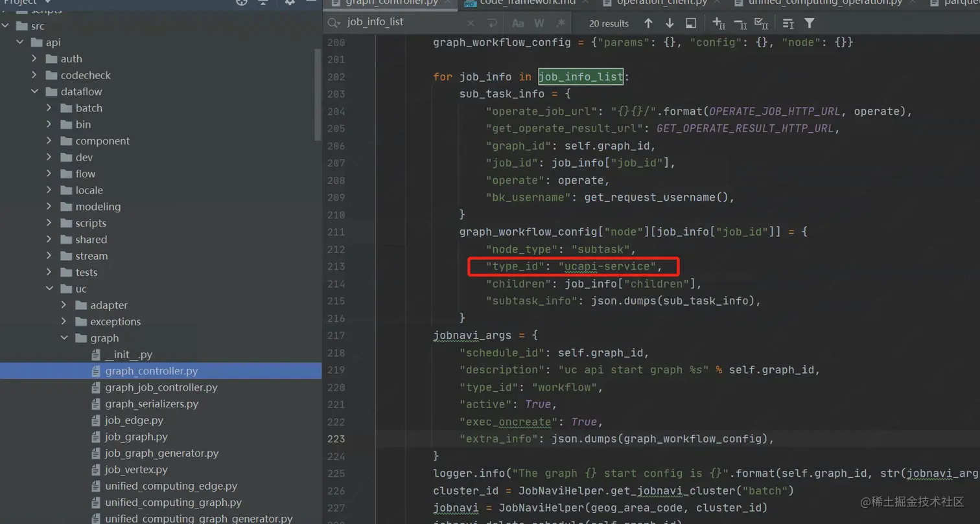Screen dimensions: 980x524
Task: Click the job_graph_generator.py file icon
Action: (x=96, y=453)
